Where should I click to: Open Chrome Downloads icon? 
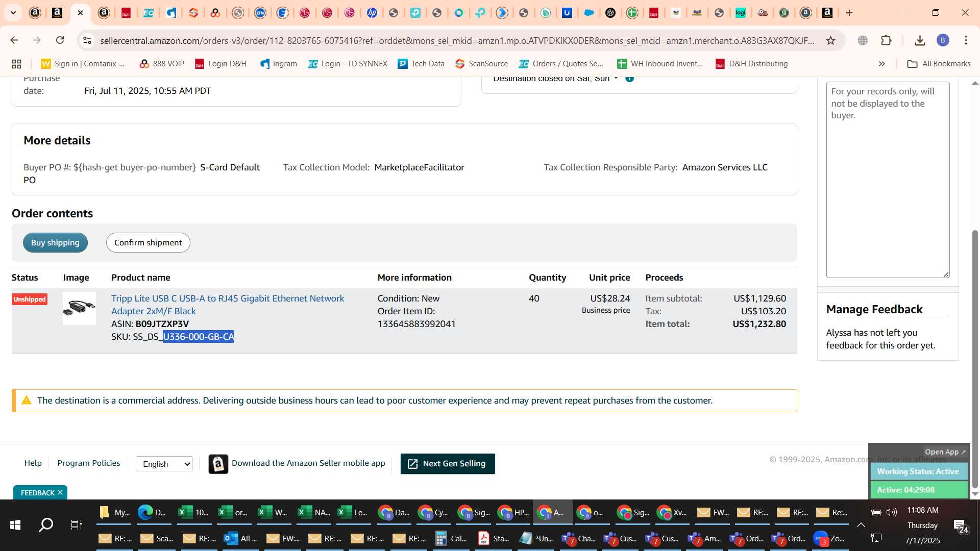(920, 40)
